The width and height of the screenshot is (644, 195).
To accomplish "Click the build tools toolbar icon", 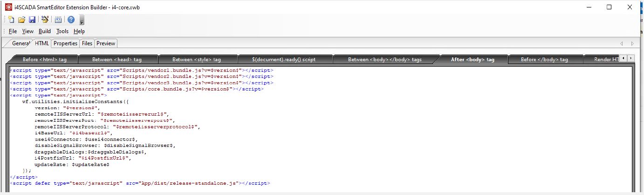I will tap(45, 20).
